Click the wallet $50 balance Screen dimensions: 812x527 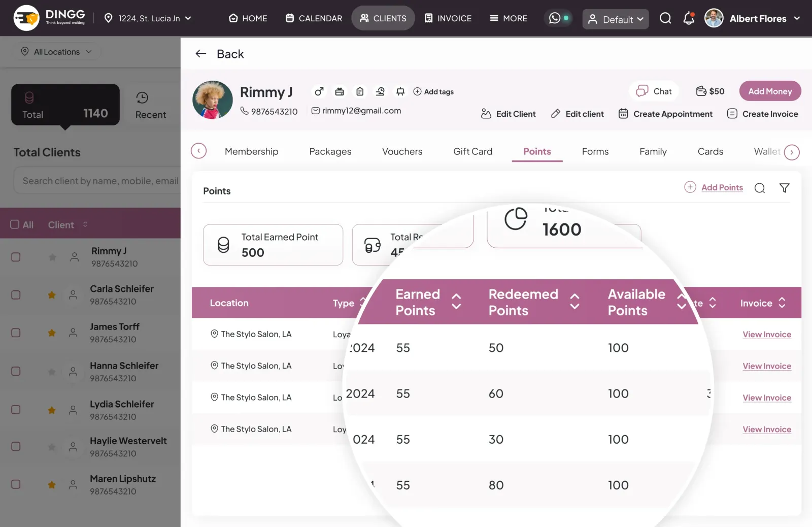(x=710, y=91)
